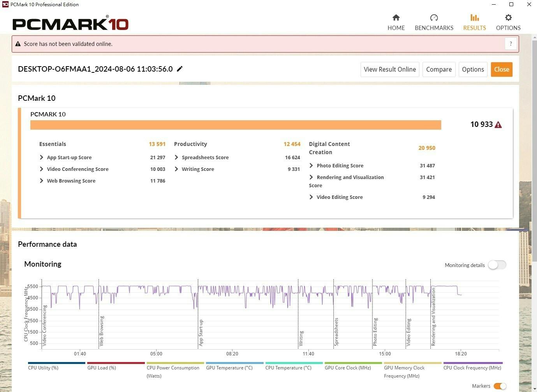537x392 pixels.
Task: Click warning icon in validation banner
Action: click(18, 44)
